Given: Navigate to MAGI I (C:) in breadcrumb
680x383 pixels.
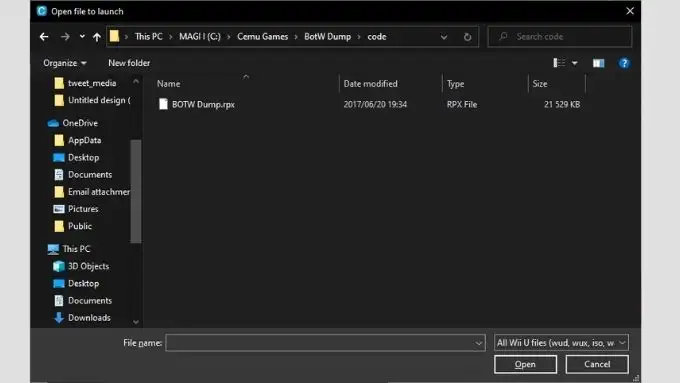Looking at the screenshot, I should point(200,36).
